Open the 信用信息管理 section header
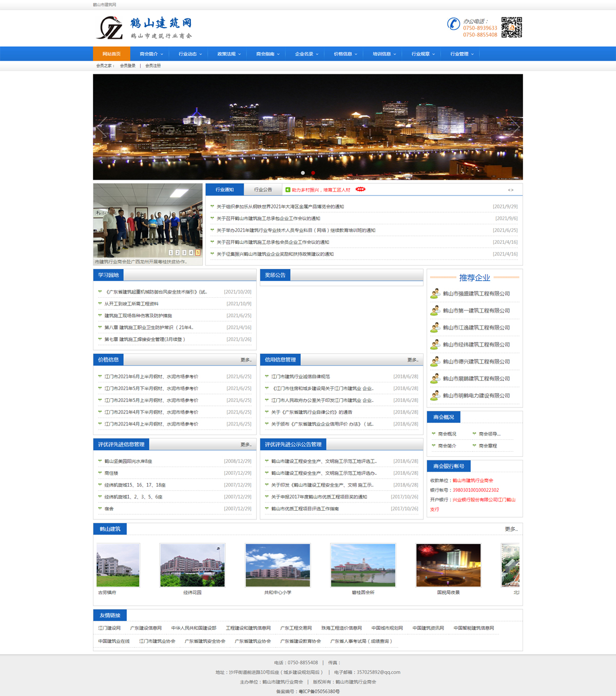616x696 pixels. (x=280, y=360)
